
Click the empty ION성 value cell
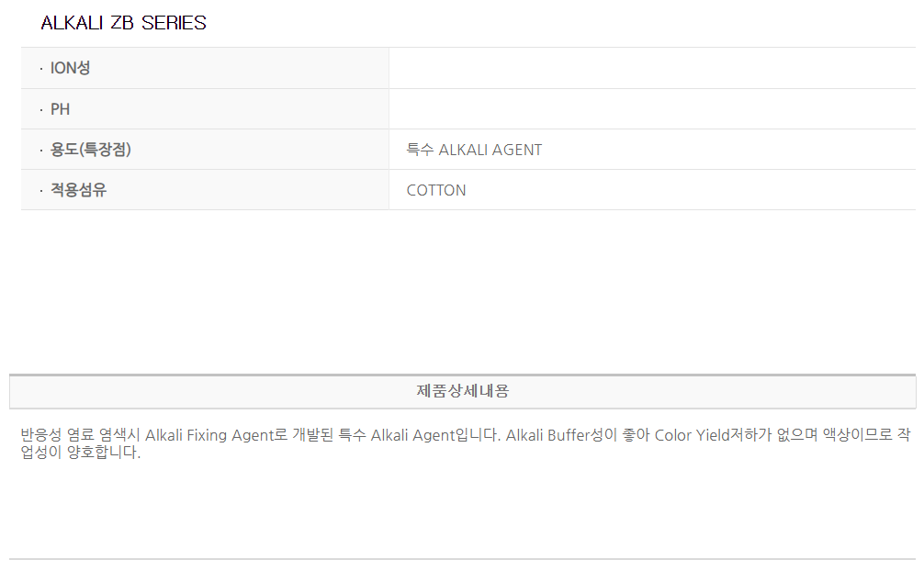click(651, 68)
